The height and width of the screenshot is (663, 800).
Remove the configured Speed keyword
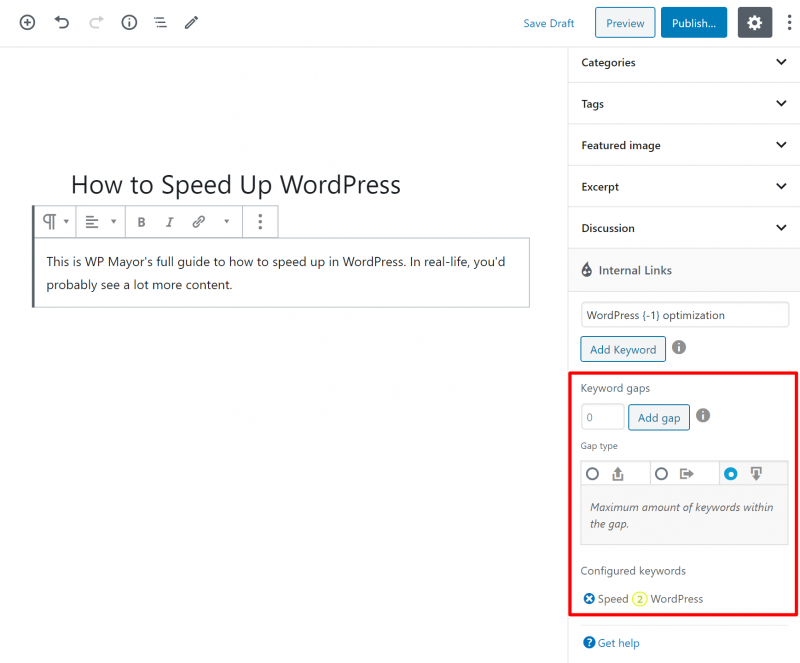point(589,599)
